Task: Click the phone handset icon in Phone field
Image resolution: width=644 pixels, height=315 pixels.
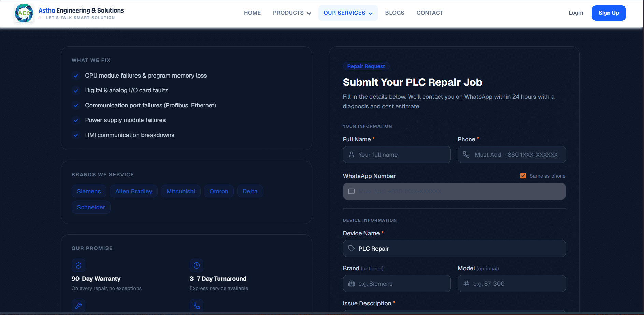Action: click(466, 155)
